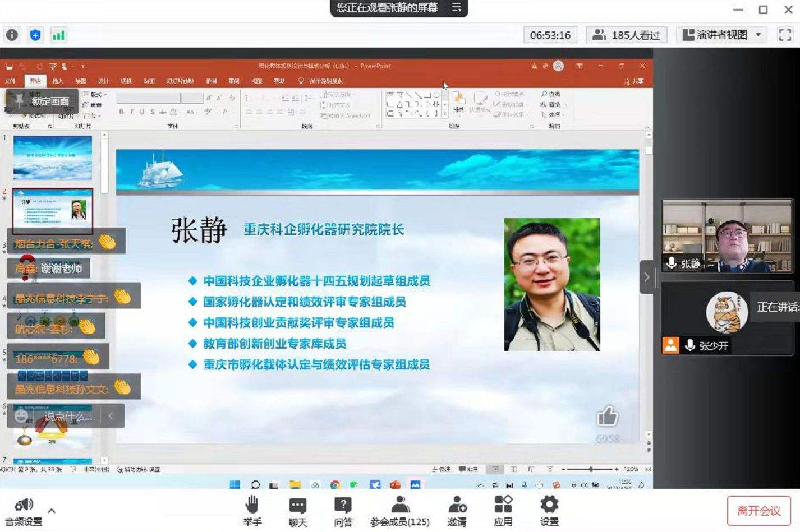The image size is (800, 532).
Task: Enter fullscreen with the top-right expand icon
Action: [784, 35]
